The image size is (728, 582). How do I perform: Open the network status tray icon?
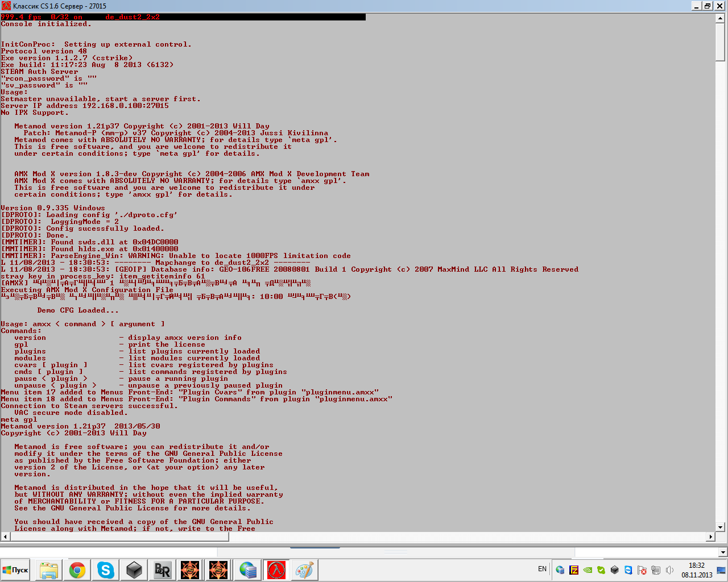[656, 570]
